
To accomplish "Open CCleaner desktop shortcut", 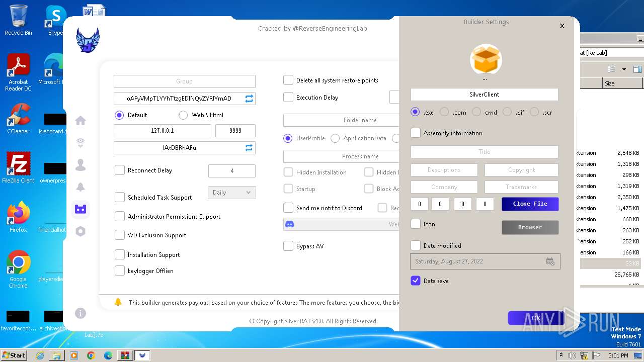I will pos(18,119).
